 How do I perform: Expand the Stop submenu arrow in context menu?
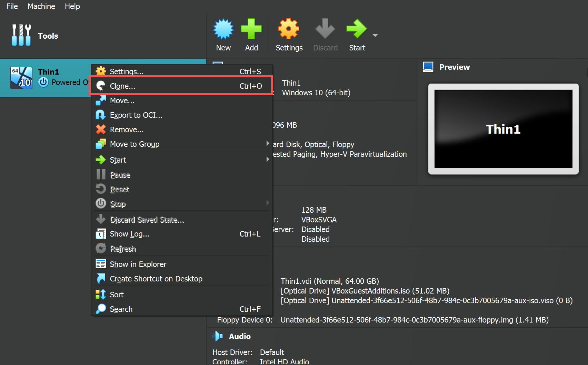(268, 203)
